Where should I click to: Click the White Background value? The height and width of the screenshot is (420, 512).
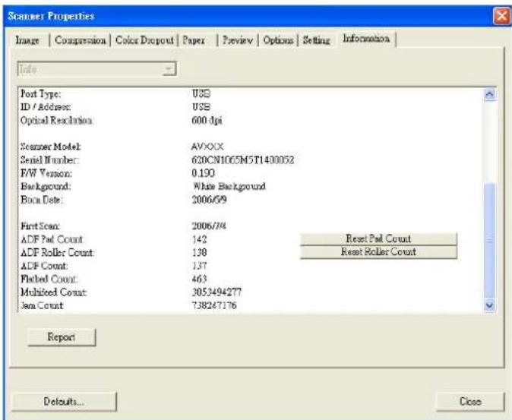tap(229, 186)
